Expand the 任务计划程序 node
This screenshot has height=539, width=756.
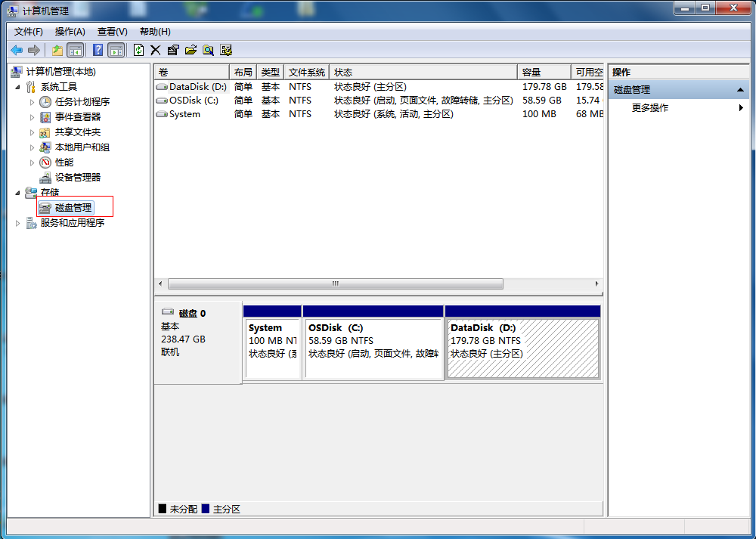pyautogui.click(x=32, y=102)
